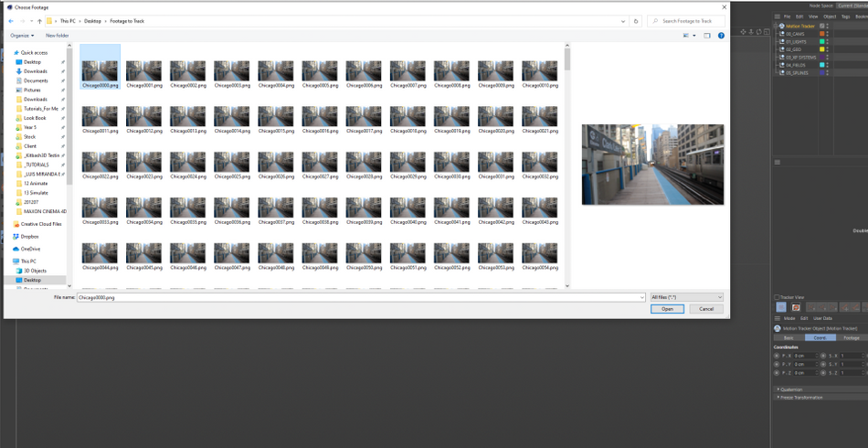This screenshot has height=448, width=868.
Task: Click the P.Y keyframe circle toggle
Action: point(778,365)
